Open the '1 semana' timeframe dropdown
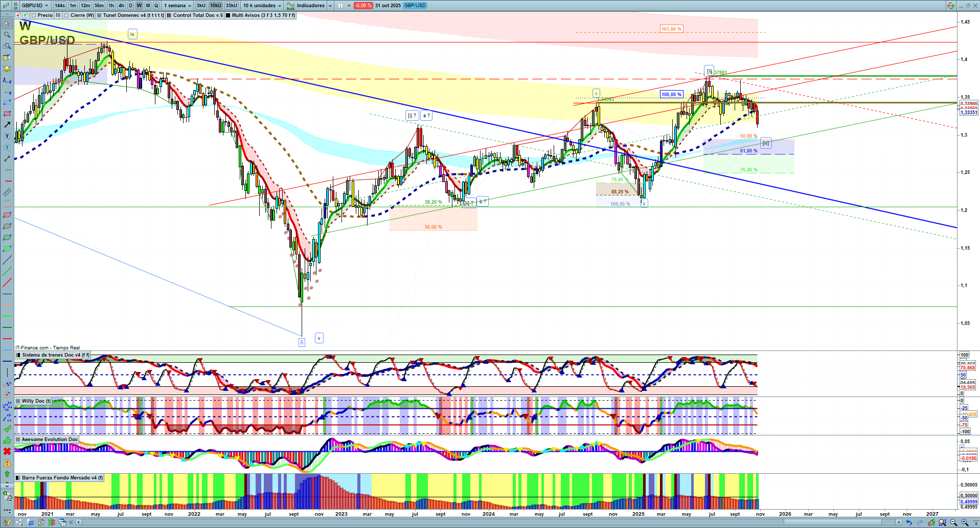 pyautogui.click(x=177, y=6)
